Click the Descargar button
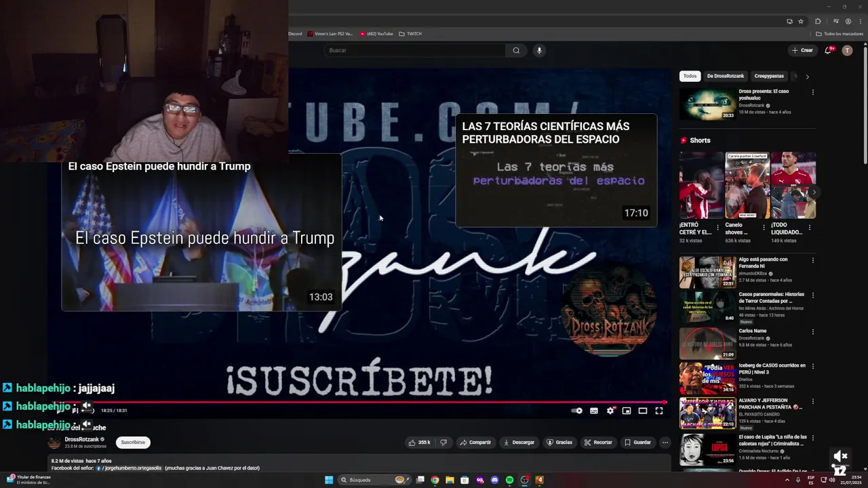 click(x=519, y=443)
